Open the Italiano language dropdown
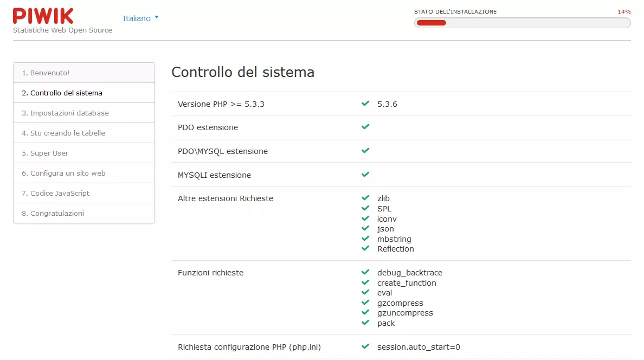Screen dimensions: 644x360 pyautogui.click(x=140, y=18)
